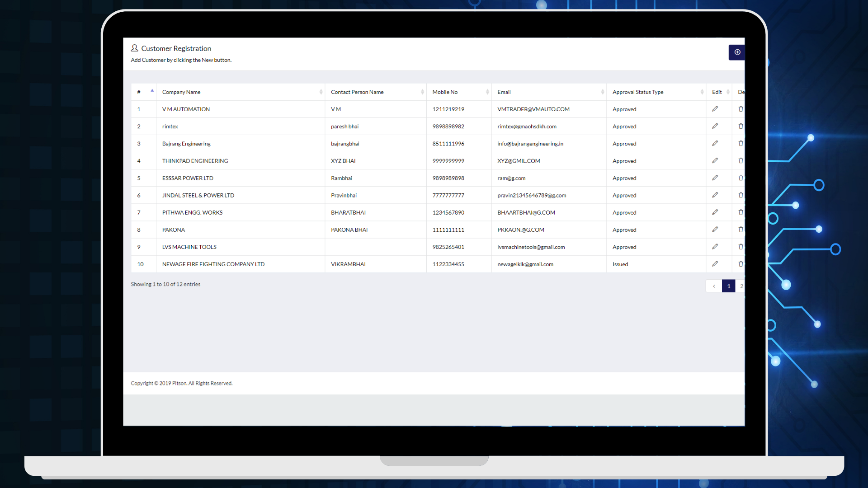Click the previous page arrow
868x488 pixels.
coord(714,286)
